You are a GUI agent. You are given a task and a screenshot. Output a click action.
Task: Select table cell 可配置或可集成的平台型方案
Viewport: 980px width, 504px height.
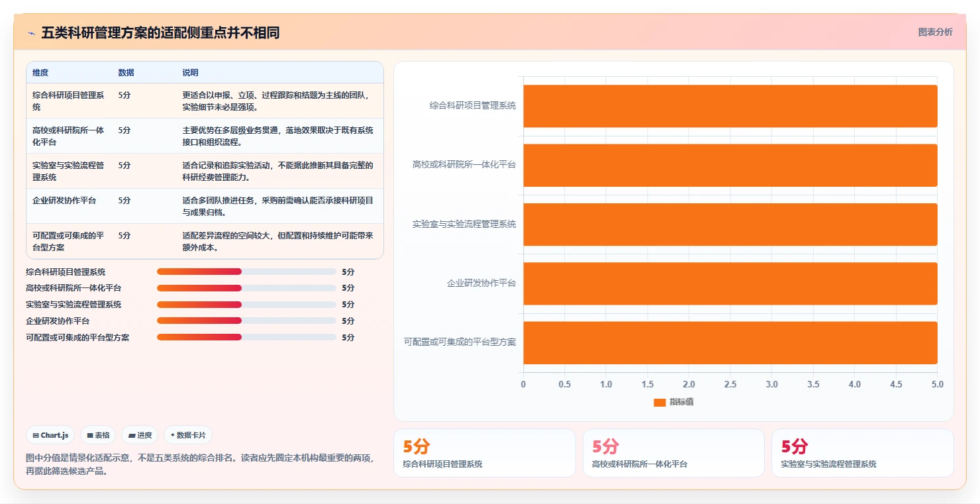pyautogui.click(x=69, y=241)
